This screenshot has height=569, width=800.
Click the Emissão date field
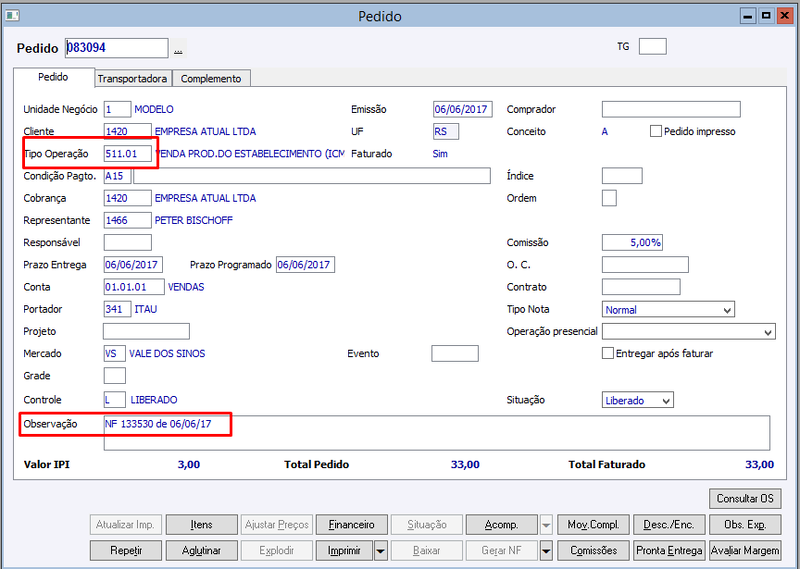[x=463, y=109]
